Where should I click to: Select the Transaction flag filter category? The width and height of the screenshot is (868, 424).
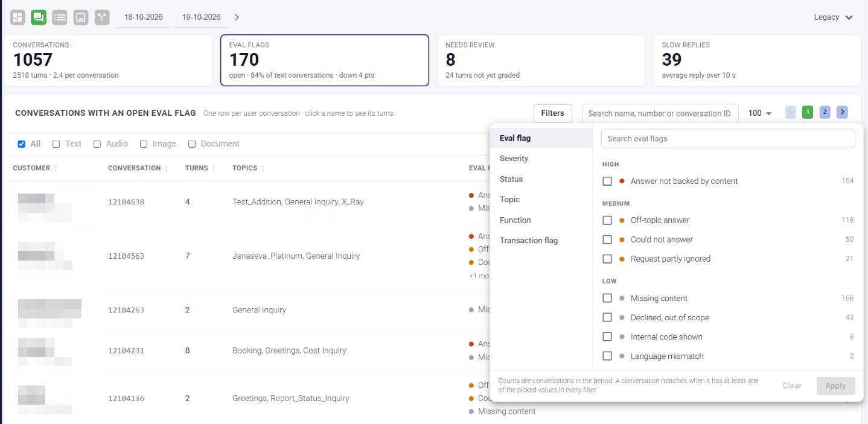[541, 241]
